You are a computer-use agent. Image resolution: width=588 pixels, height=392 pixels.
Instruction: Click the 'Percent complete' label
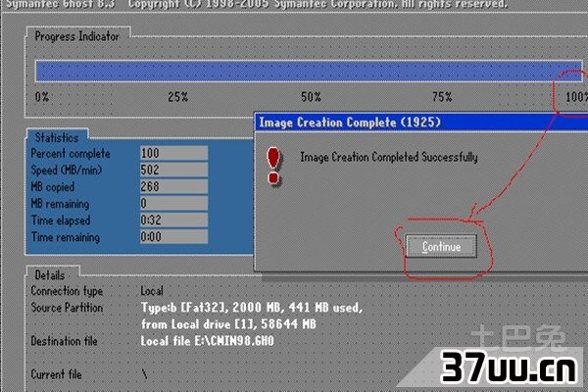pos(71,154)
